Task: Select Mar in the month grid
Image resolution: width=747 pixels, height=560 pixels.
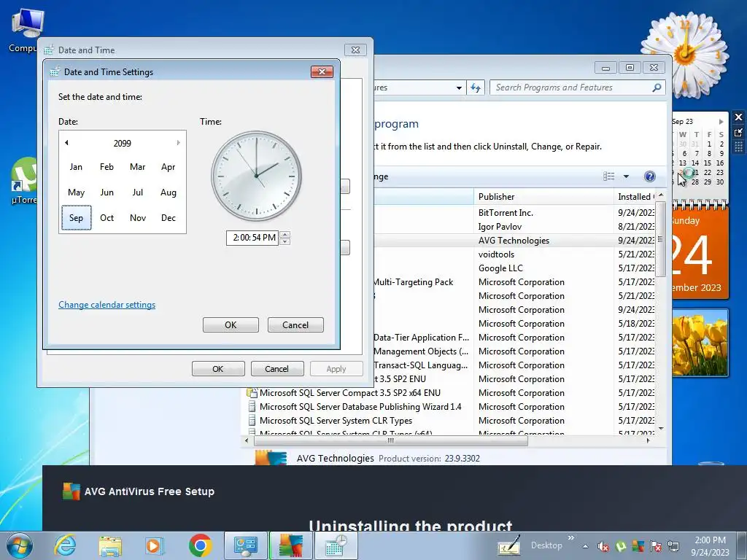Action: click(x=138, y=167)
